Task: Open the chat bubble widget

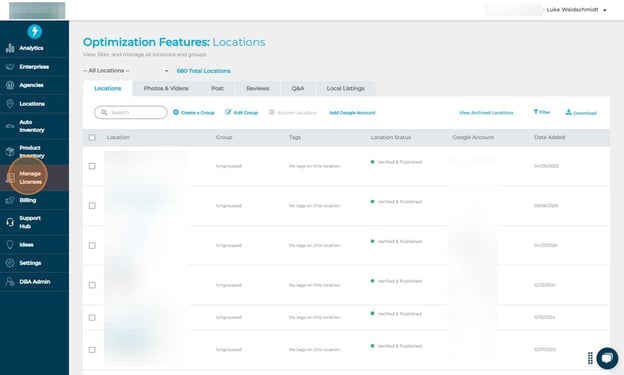Action: [607, 358]
